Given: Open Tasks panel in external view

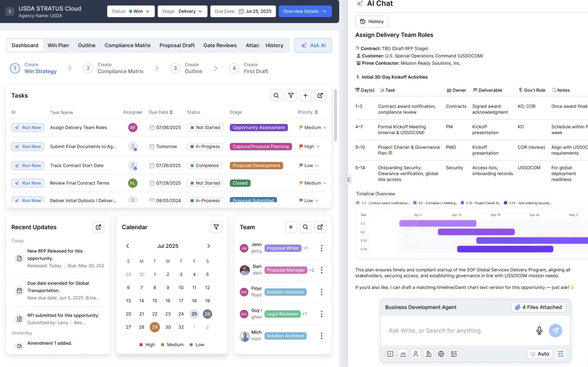Looking at the screenshot, I should pos(320,95).
